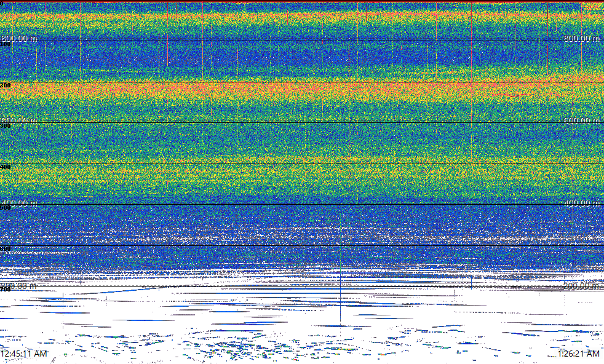Click the 12:45:11 AM start timestamp
This screenshot has width=604, height=364.
(x=24, y=354)
